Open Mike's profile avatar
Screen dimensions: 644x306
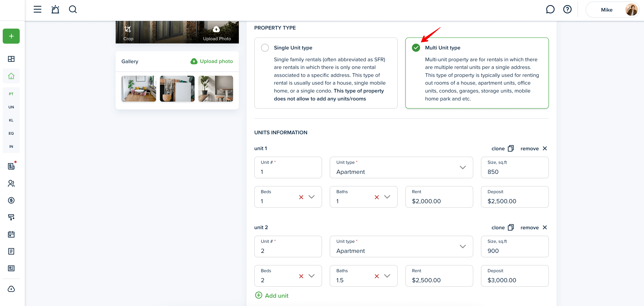631,10
